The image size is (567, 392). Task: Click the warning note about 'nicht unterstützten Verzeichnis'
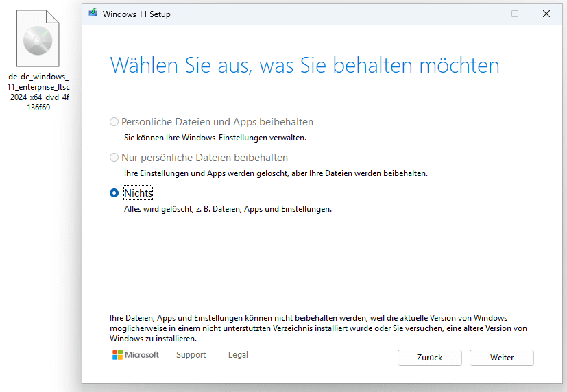coord(318,328)
